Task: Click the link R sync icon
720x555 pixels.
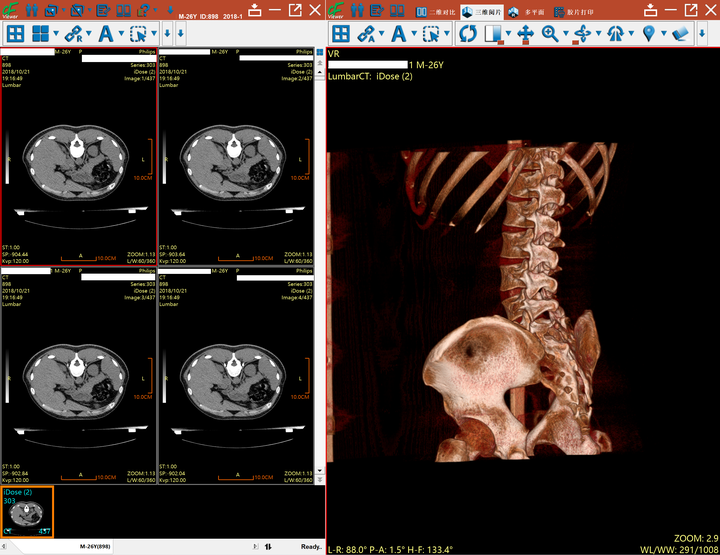Action: pos(73,34)
